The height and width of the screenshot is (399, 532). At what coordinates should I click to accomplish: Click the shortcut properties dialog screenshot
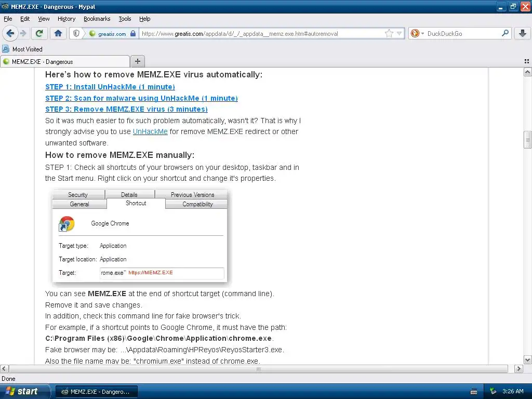140,236
